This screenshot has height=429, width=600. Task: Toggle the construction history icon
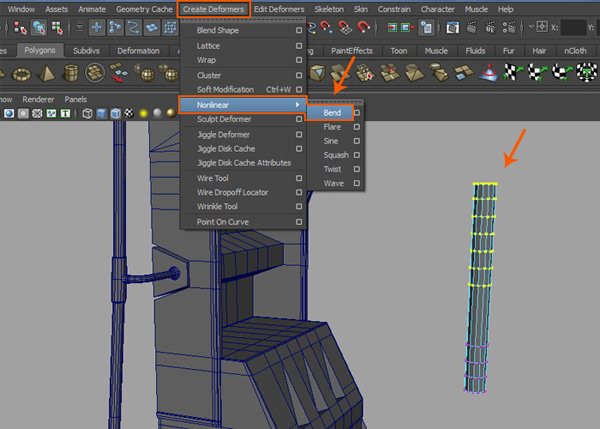426,28
